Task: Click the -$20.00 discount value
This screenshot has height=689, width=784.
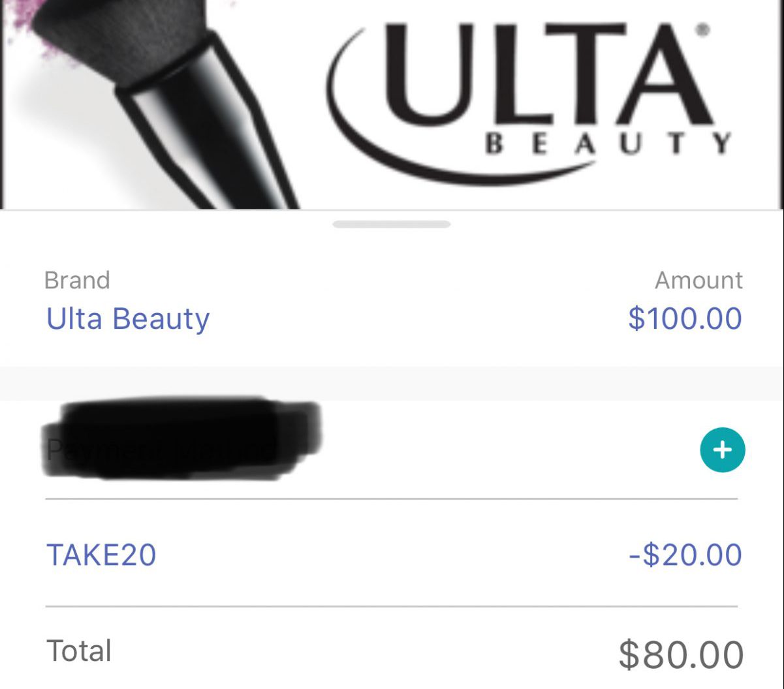Action: point(685,555)
